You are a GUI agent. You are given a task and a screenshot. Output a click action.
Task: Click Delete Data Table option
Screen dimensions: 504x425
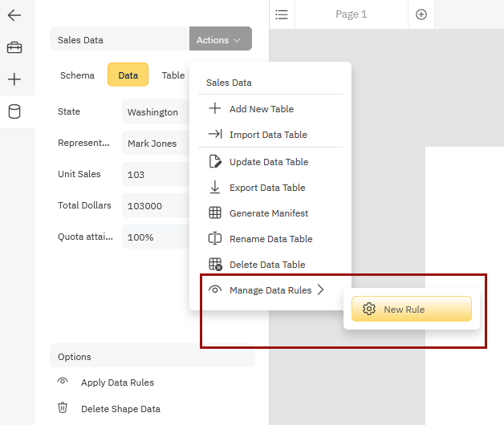(x=267, y=265)
